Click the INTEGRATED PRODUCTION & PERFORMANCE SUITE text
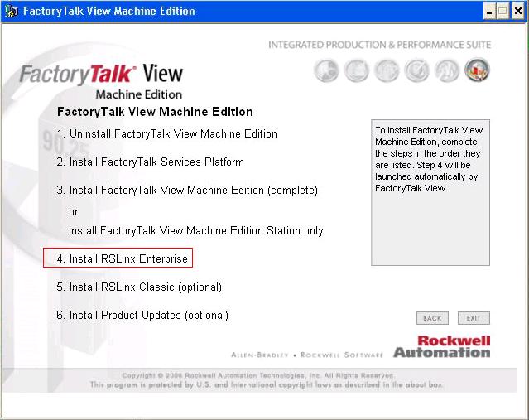The width and height of the screenshot is (529, 420). pyautogui.click(x=379, y=45)
